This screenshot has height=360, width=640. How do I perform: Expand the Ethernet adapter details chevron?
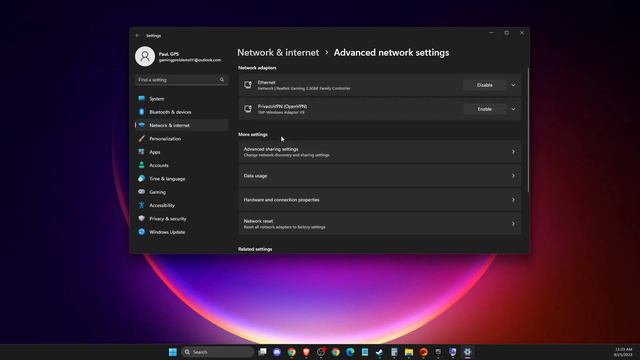(x=513, y=85)
